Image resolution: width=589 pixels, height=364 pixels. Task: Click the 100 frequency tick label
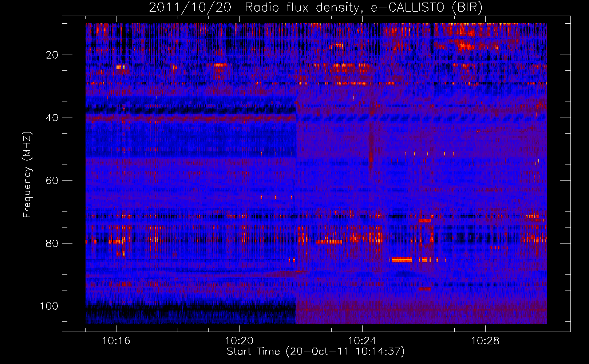pos(49,306)
